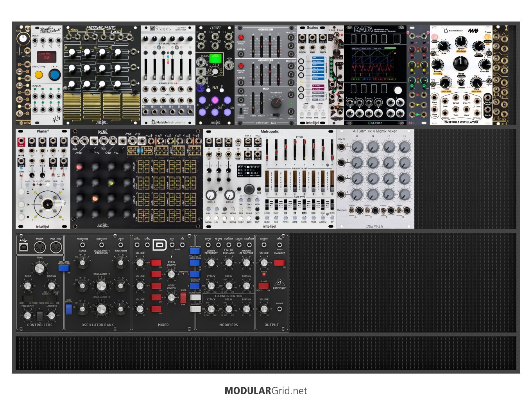Flip the white/pink noise switch

pyautogui.click(x=183, y=297)
